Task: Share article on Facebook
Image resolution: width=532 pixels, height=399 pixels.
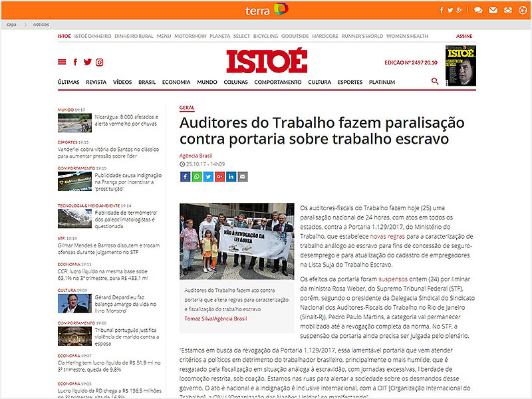Action: click(185, 176)
